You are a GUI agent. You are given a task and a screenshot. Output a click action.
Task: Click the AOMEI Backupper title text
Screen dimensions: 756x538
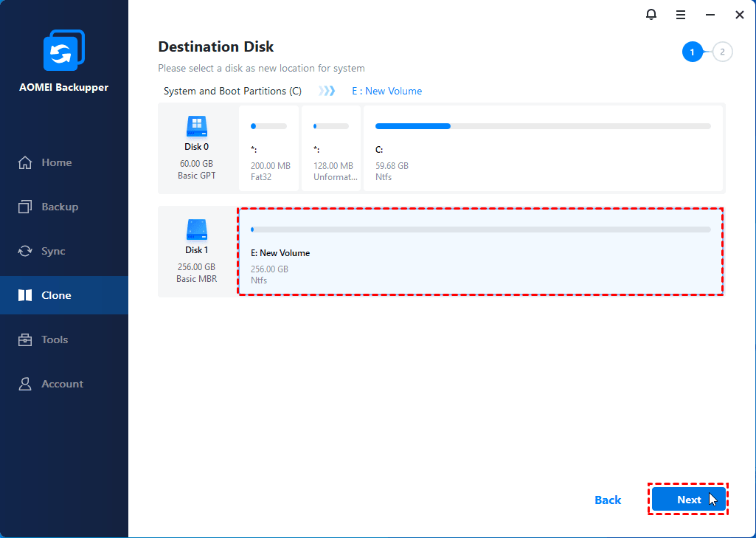click(63, 87)
